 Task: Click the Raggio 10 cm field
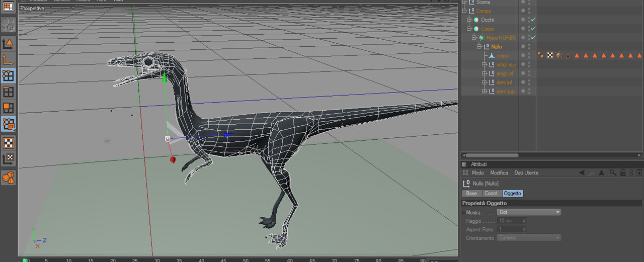pos(512,221)
